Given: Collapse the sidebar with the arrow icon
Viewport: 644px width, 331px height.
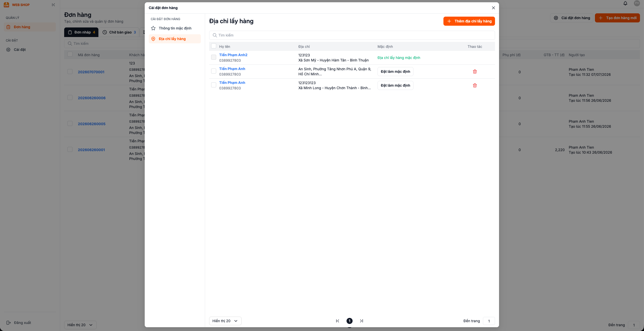Looking at the screenshot, I should pyautogui.click(x=53, y=5).
